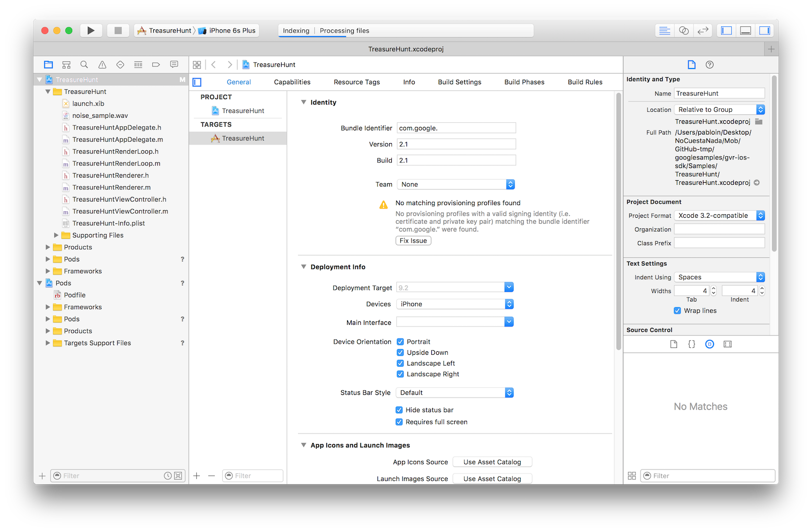Image resolution: width=812 pixels, height=532 pixels.
Task: Open the code snippet library
Action: point(692,344)
